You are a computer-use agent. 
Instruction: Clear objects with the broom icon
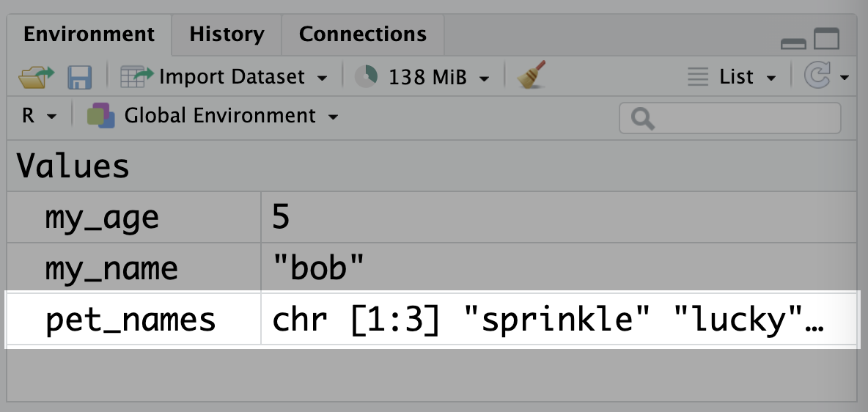pyautogui.click(x=532, y=75)
